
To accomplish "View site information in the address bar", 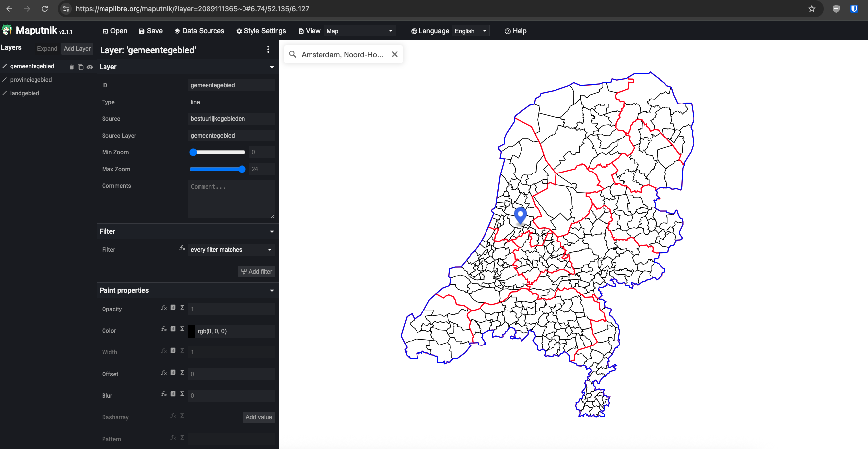I will coord(66,9).
